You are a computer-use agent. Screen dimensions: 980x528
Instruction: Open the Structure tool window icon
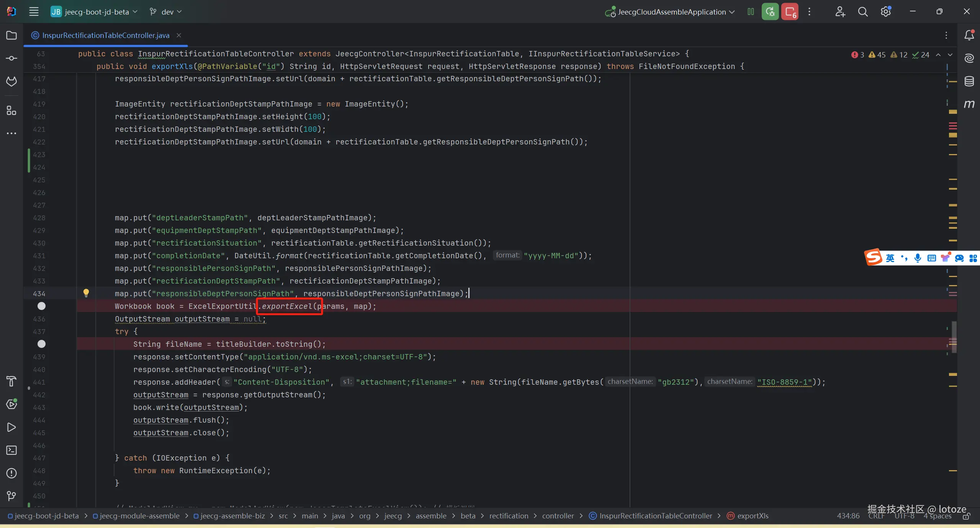pyautogui.click(x=11, y=111)
